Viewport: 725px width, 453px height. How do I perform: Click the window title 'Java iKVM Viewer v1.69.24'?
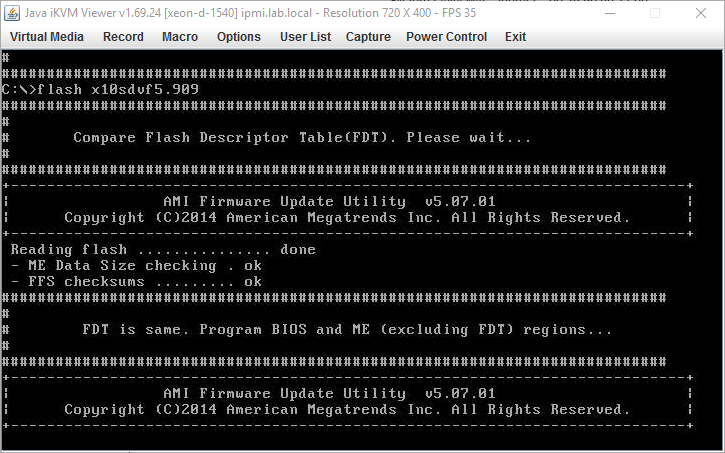click(x=92, y=13)
